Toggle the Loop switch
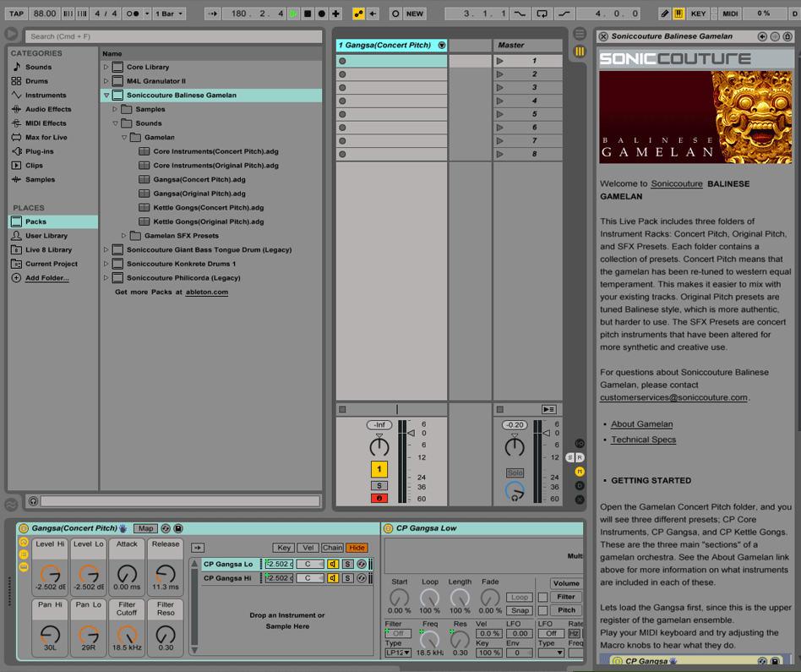This screenshot has width=801, height=672. pos(542,14)
